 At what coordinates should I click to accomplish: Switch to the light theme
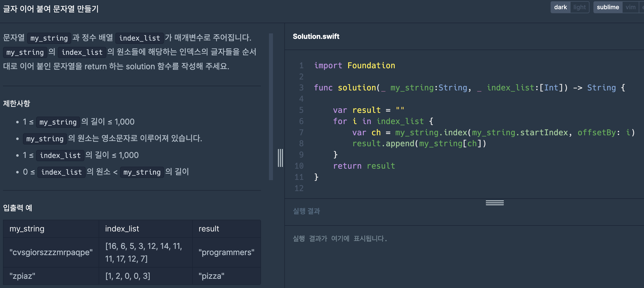pyautogui.click(x=579, y=7)
